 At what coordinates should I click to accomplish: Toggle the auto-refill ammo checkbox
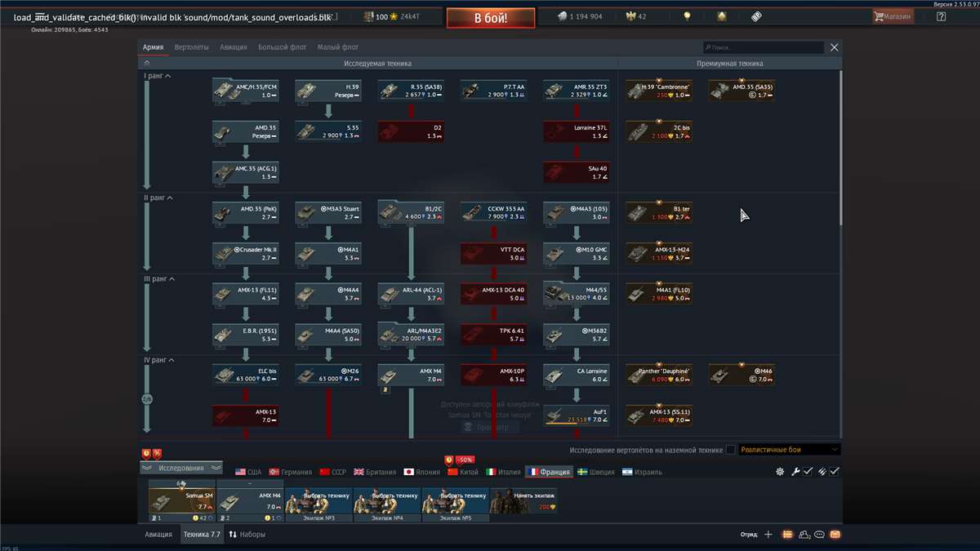[834, 472]
